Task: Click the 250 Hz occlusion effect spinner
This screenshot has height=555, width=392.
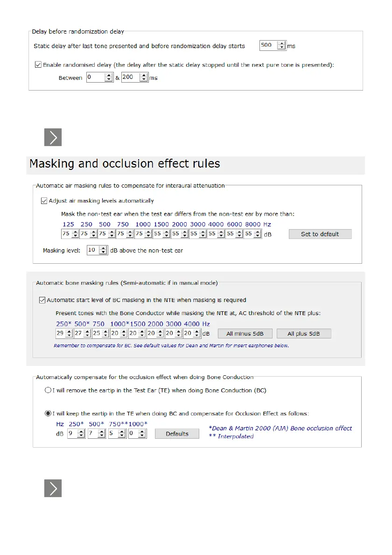Action: (81, 434)
